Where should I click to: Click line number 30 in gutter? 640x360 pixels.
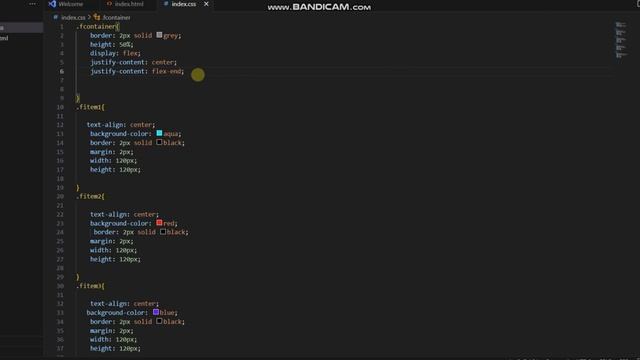point(60,286)
